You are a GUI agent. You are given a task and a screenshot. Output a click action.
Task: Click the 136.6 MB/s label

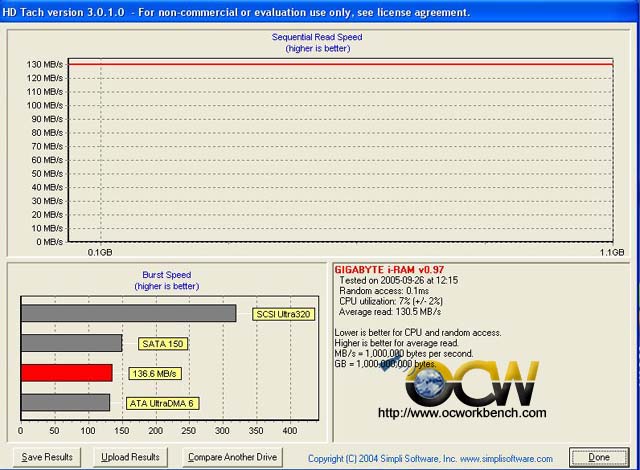pyautogui.click(x=155, y=374)
